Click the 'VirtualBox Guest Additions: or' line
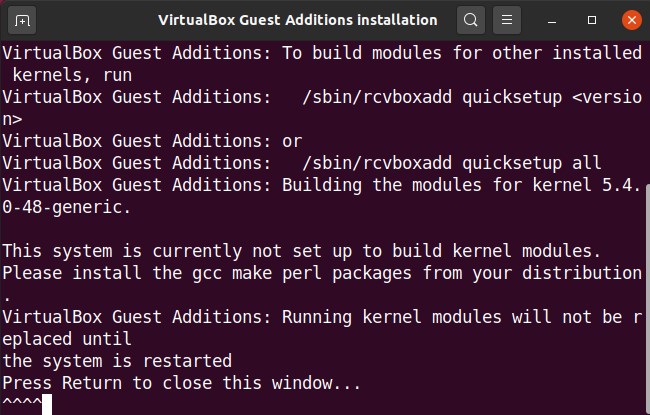The height and width of the screenshot is (415, 650). click(x=151, y=141)
